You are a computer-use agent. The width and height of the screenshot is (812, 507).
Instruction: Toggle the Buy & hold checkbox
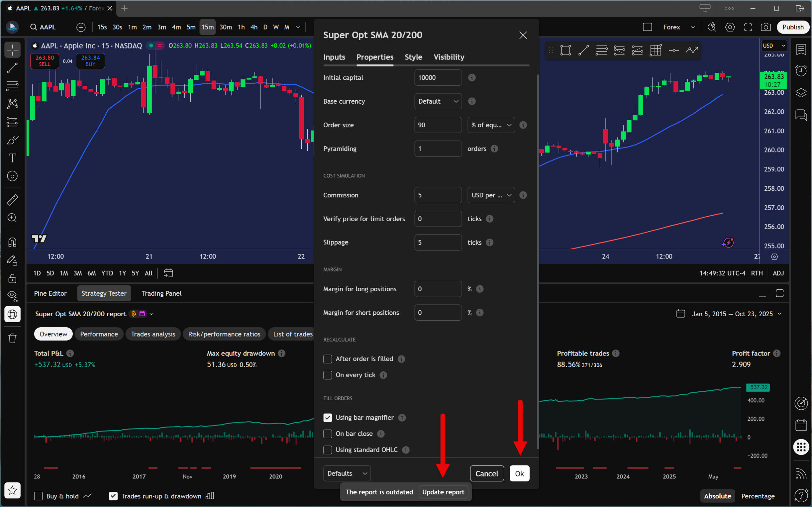(x=39, y=496)
